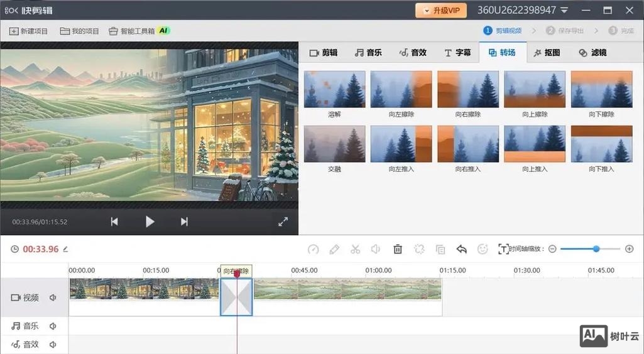
Task: Choose the 交融 transition thumbnail
Action: click(x=334, y=144)
